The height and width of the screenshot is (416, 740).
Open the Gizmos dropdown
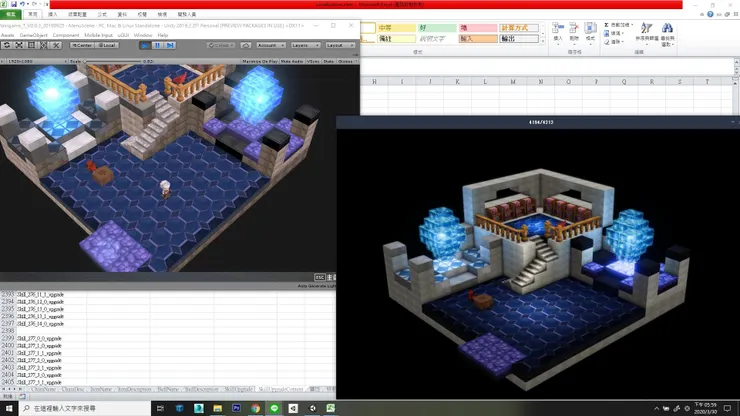347,61
